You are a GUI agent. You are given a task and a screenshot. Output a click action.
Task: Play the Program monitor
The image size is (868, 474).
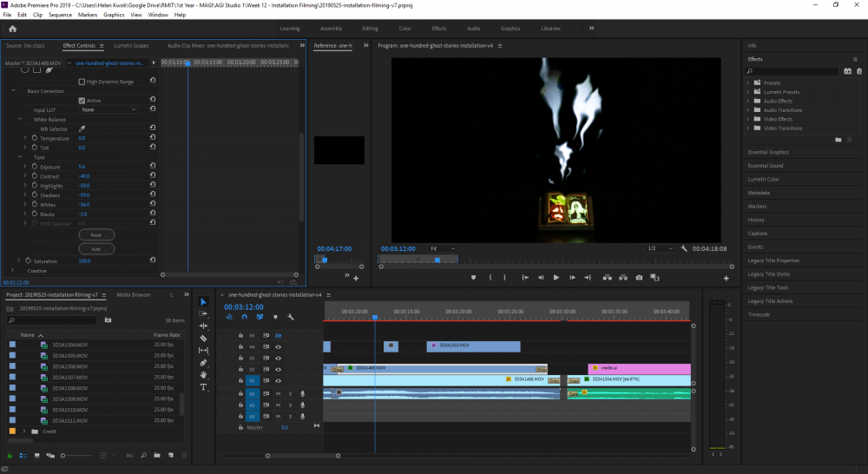(556, 278)
